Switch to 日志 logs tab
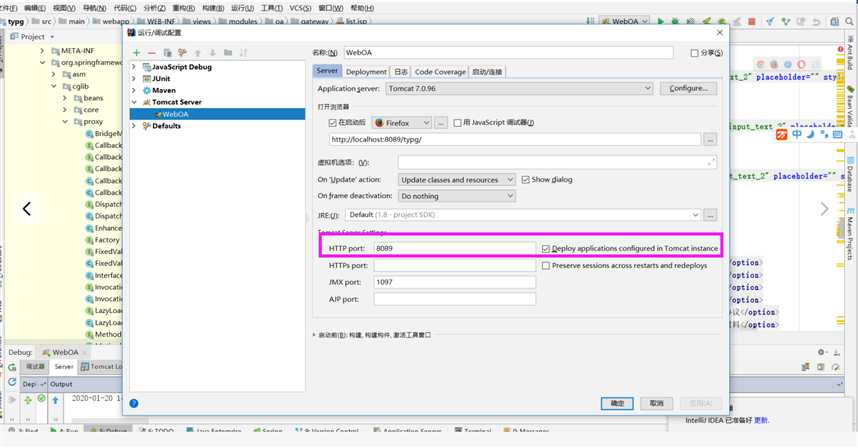858x448 pixels. coord(401,72)
